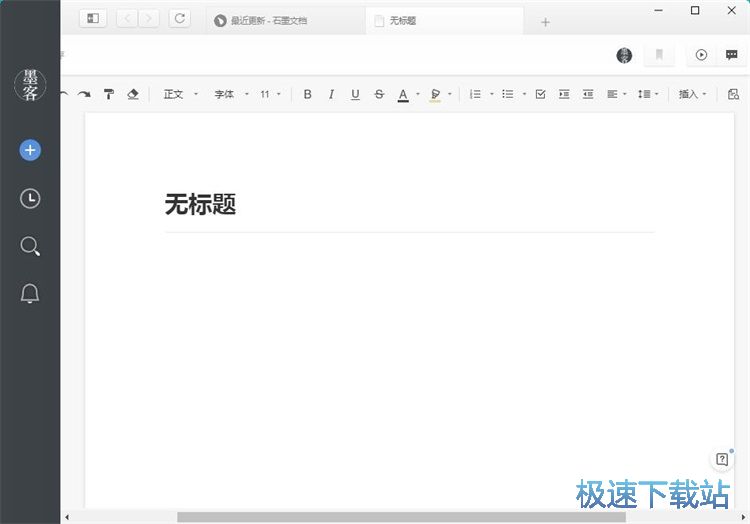The image size is (750, 524).
Task: Open the font size 11 dropdown
Action: [270, 94]
